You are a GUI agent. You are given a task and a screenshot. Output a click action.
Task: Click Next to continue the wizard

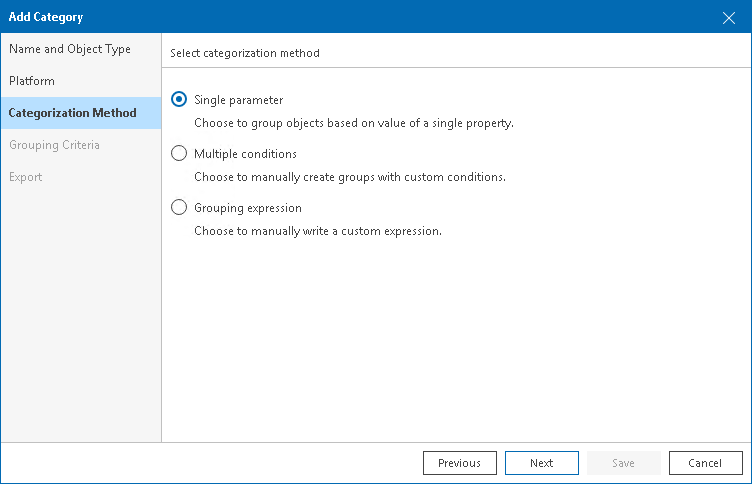click(x=542, y=463)
